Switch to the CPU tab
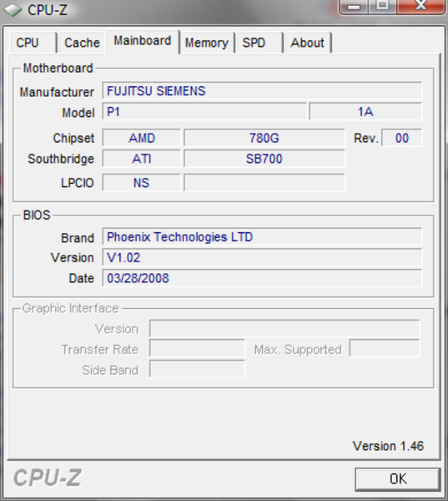 tap(33, 43)
